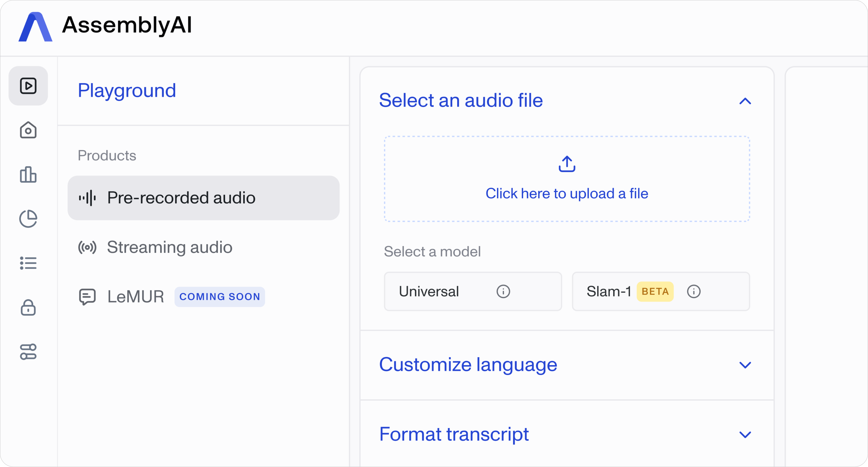The height and width of the screenshot is (467, 868).
Task: Select the Universal model option
Action: pyautogui.click(x=438, y=291)
